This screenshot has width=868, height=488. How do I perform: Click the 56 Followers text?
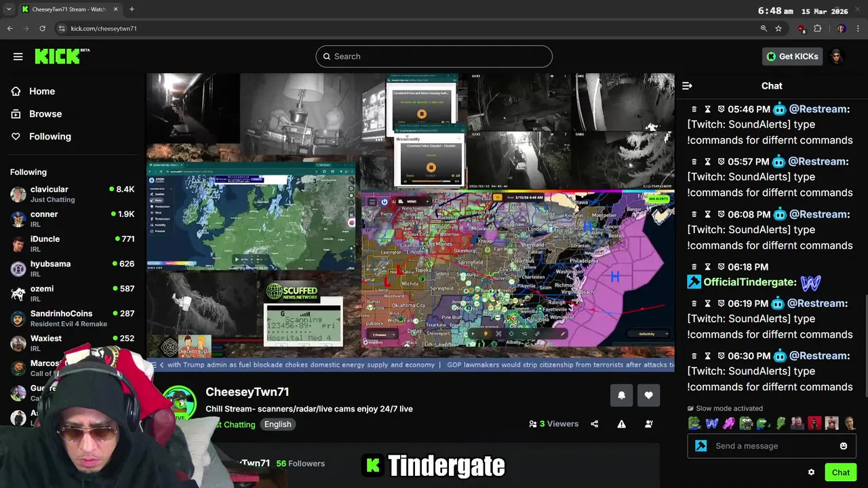[300, 464]
